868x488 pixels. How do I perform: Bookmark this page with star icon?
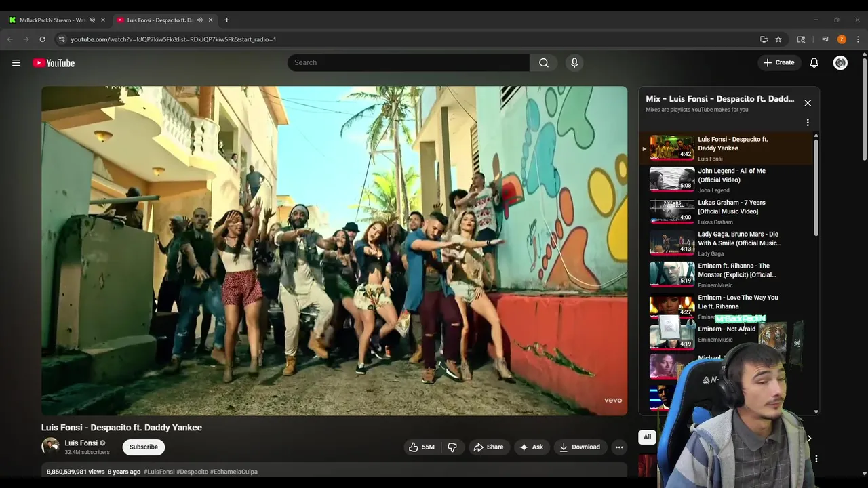point(778,39)
